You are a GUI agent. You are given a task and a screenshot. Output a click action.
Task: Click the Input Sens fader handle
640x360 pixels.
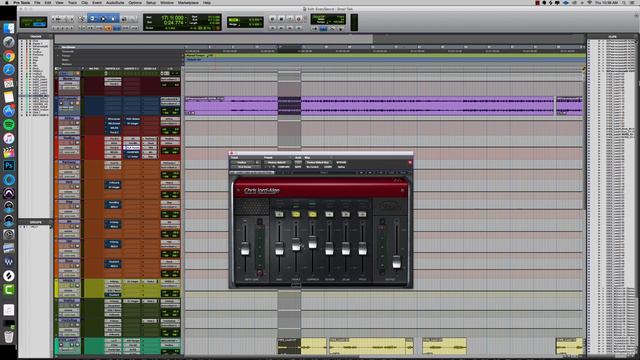point(245,249)
